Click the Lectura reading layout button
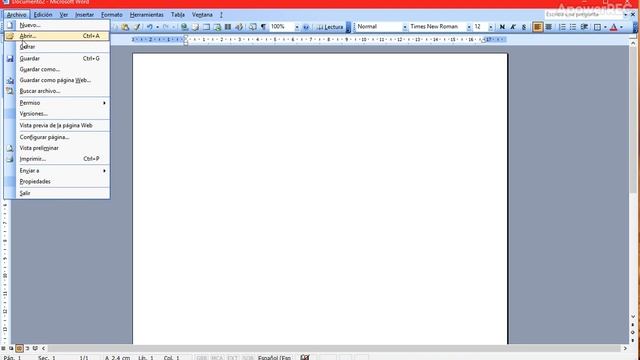Viewport: 640px width, 360px height. (330, 27)
